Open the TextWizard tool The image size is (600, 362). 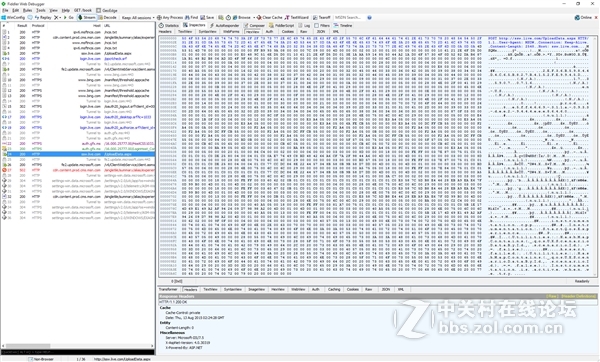click(x=297, y=18)
